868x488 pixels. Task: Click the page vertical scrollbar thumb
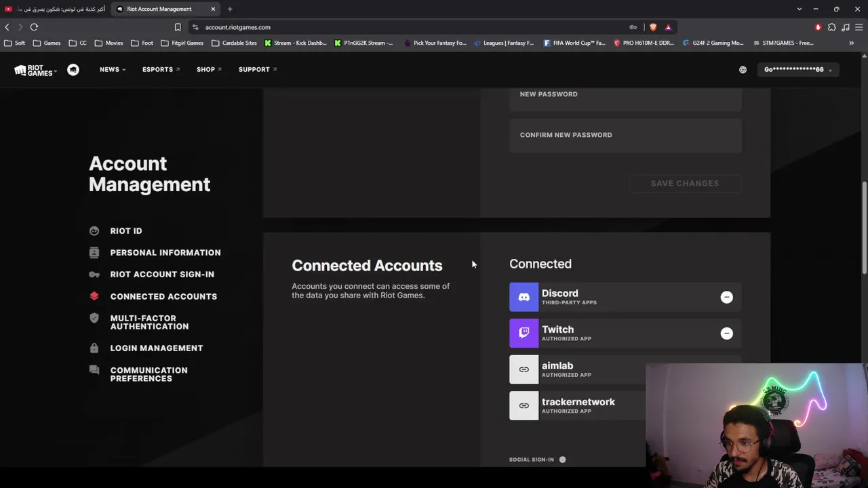pyautogui.click(x=864, y=227)
